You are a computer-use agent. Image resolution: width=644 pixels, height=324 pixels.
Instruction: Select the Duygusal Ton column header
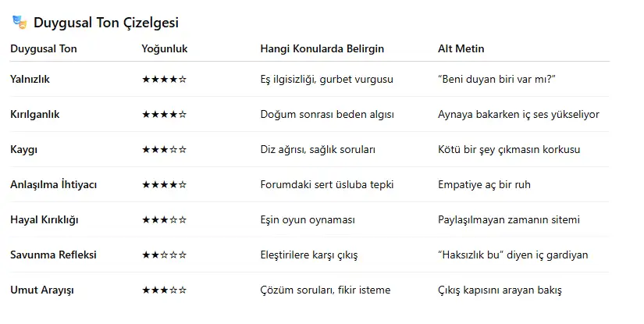pos(44,48)
